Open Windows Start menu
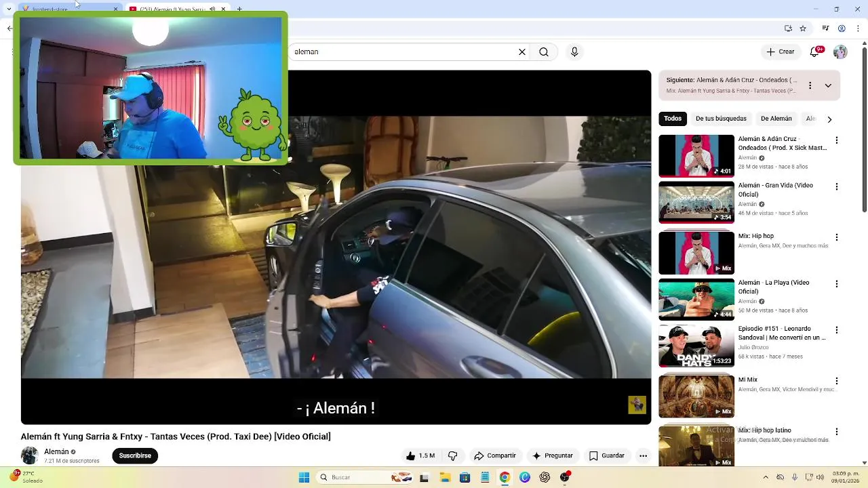Viewport: 868px width, 488px height. pyautogui.click(x=304, y=477)
